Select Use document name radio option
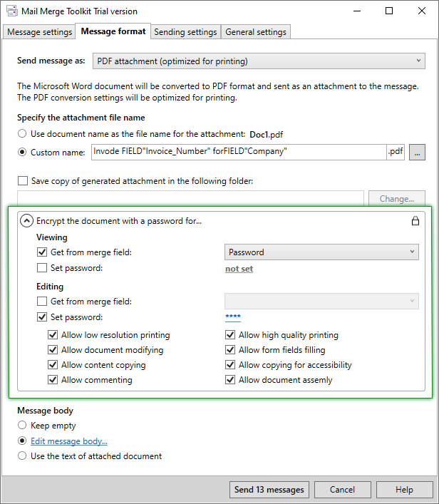This screenshot has width=439, height=504. click(22, 133)
